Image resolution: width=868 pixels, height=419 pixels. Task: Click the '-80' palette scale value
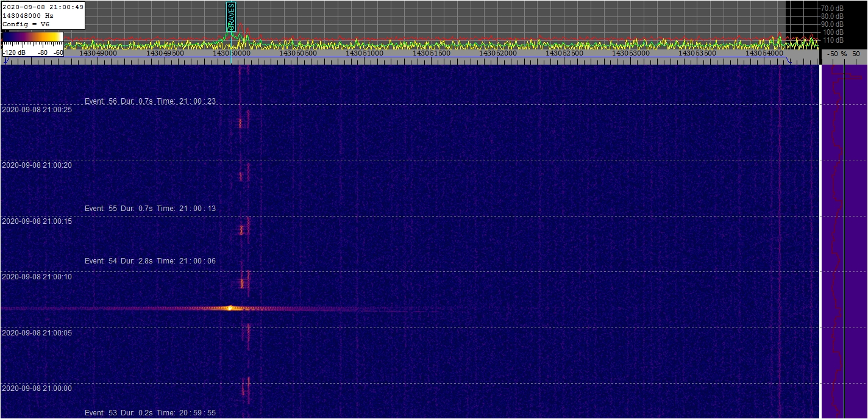(43, 52)
